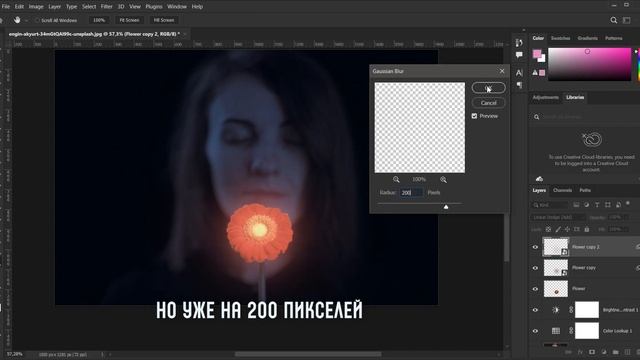This screenshot has width=640, height=360.
Task: Open the Hand tool preset picker arrow
Action: click(27, 20)
